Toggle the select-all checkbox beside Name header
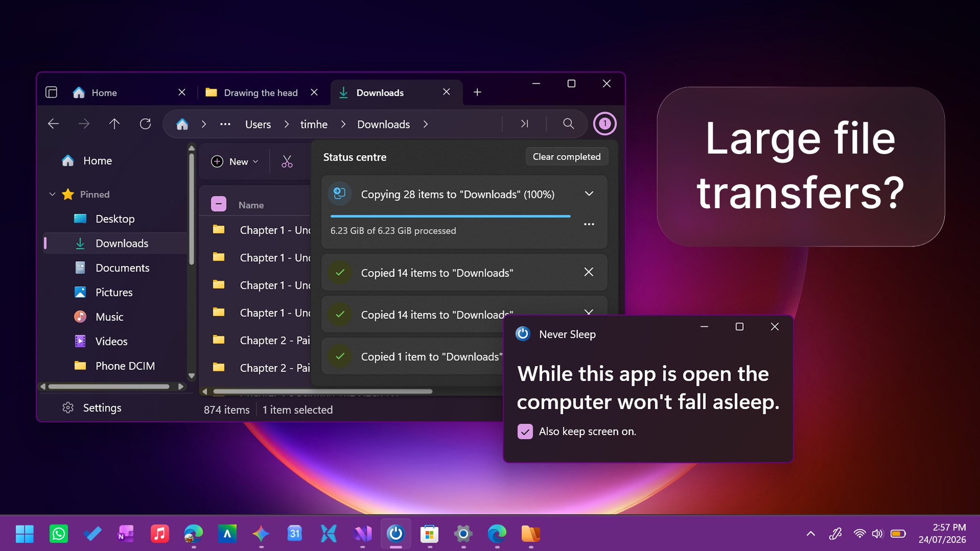 (x=218, y=204)
